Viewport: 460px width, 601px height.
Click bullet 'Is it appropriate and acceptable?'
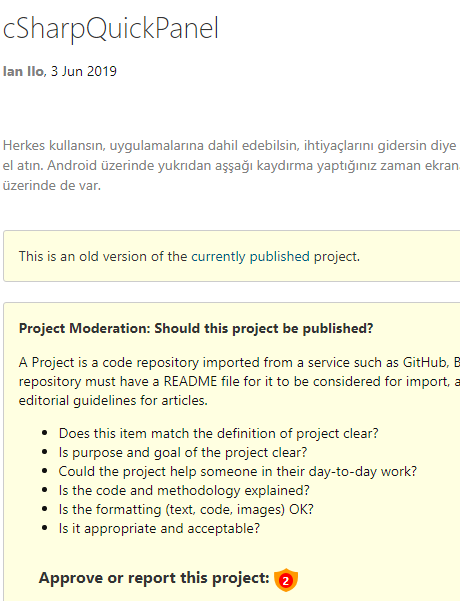pyautogui.click(x=159, y=529)
